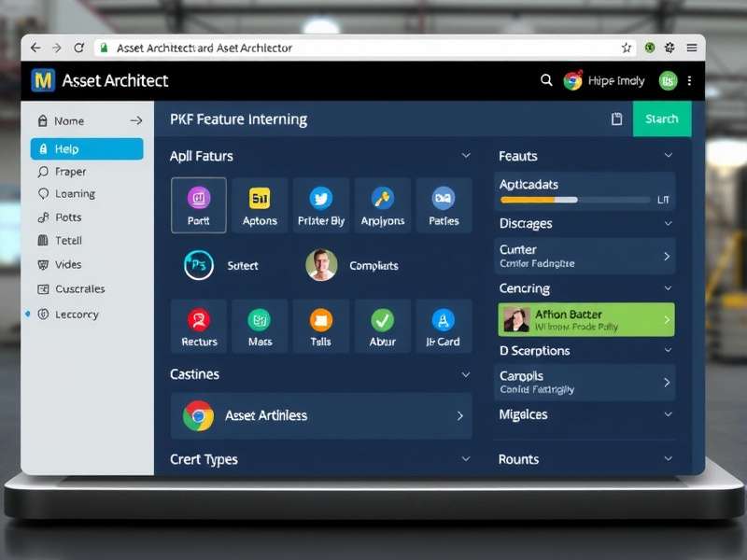This screenshot has width=747, height=560.
Task: Bookmark page with the star icon
Action: coord(627,48)
